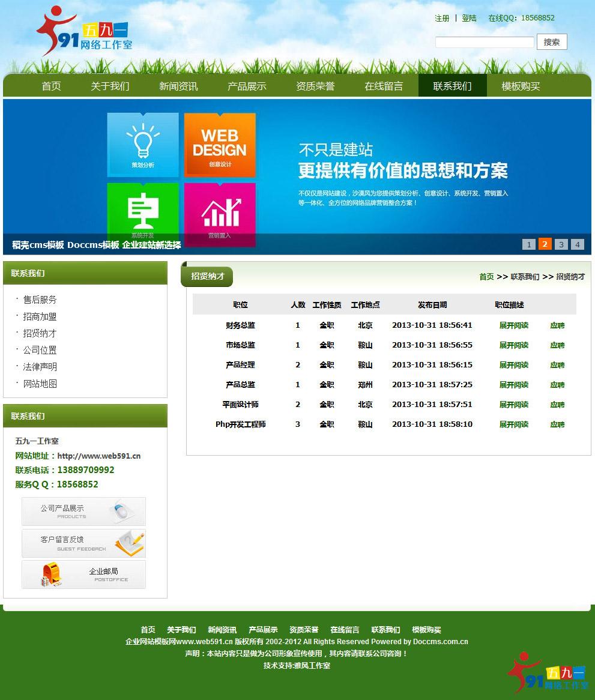The image size is (595, 700).
Task: Click the 应聘 link for 市场总监
Action: pyautogui.click(x=557, y=345)
